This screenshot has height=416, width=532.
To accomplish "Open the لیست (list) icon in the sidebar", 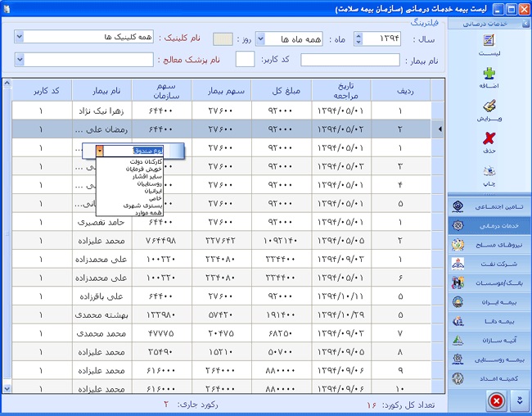I will coord(489,41).
